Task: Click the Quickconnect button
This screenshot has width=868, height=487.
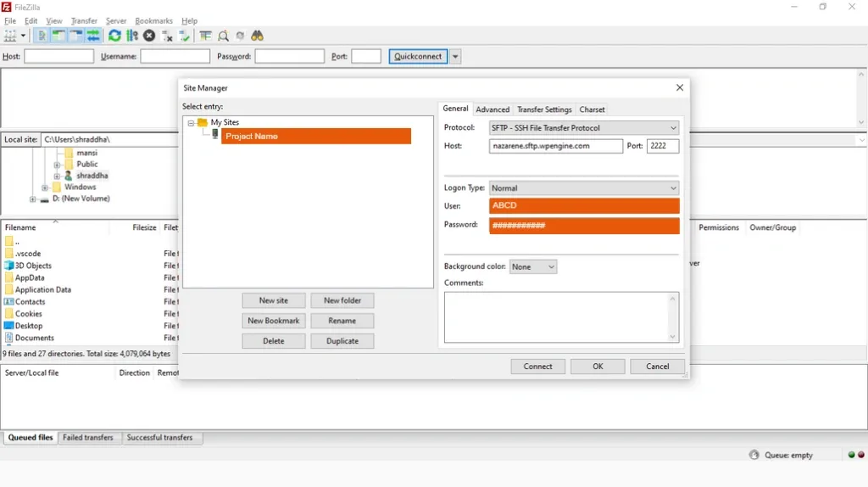Action: coord(418,57)
